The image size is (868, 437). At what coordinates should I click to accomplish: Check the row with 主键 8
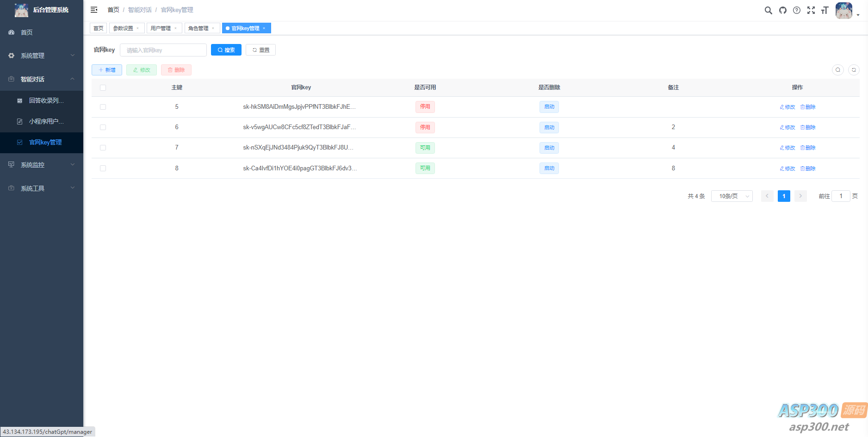coord(103,169)
